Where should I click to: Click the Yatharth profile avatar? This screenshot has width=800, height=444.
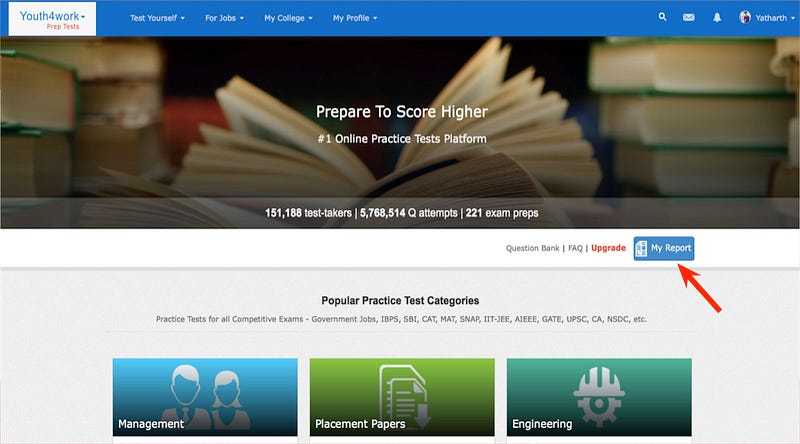[745, 17]
